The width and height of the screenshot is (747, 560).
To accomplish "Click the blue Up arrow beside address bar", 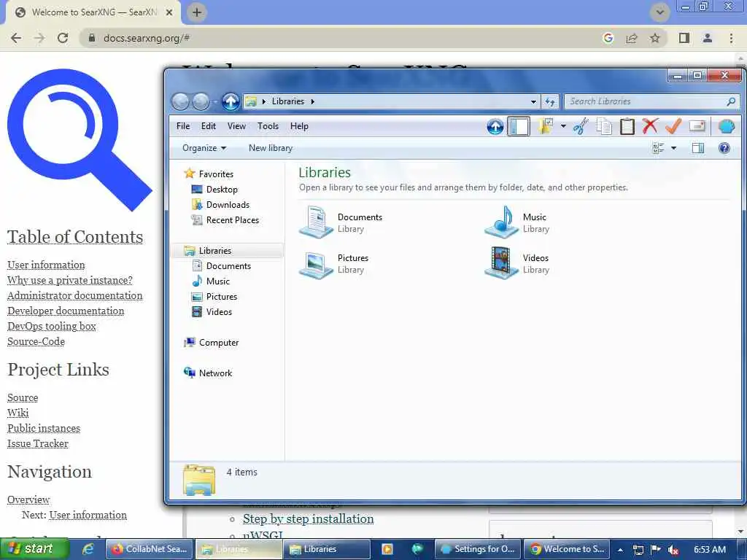I will (231, 101).
